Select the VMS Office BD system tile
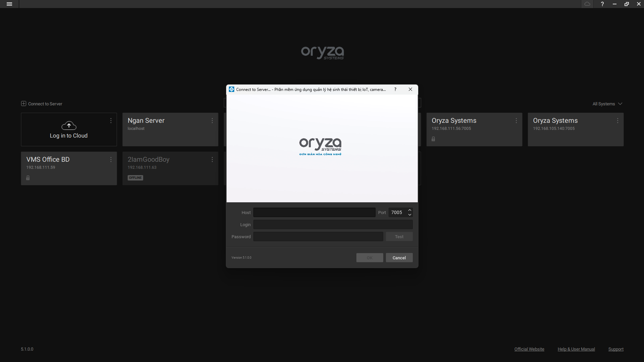644x362 pixels. tap(69, 168)
